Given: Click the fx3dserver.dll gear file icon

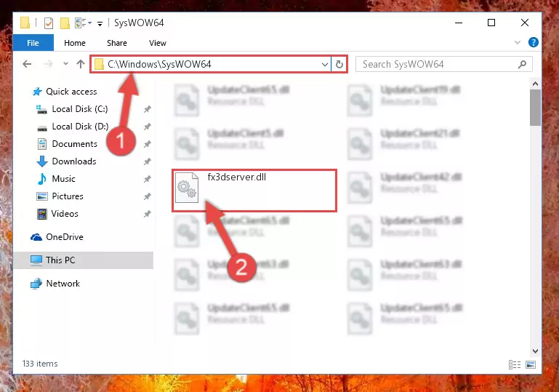Looking at the screenshot, I should pos(187,187).
